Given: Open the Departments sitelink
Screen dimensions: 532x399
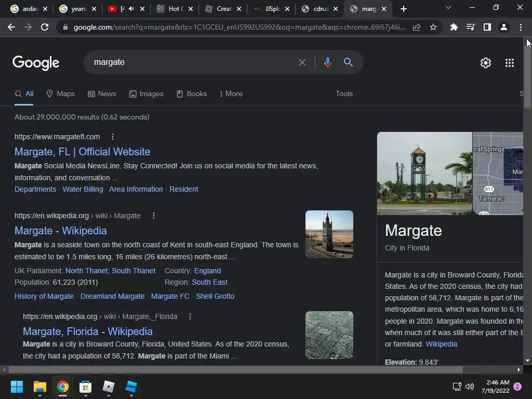Looking at the screenshot, I should [35, 189].
